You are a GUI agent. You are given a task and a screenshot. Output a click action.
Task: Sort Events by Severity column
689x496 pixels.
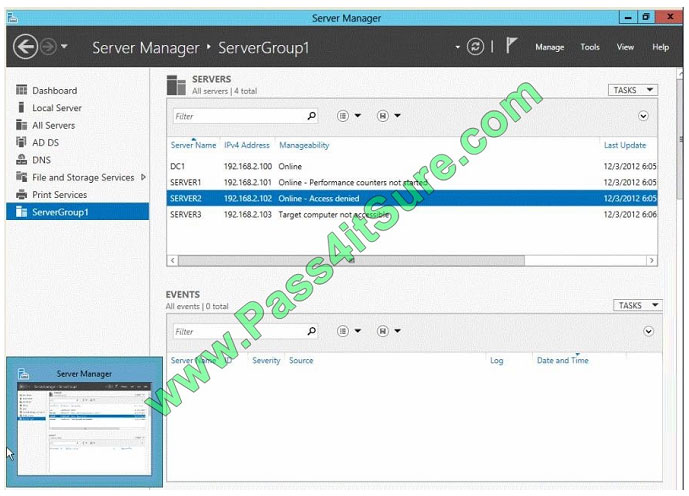click(x=266, y=360)
